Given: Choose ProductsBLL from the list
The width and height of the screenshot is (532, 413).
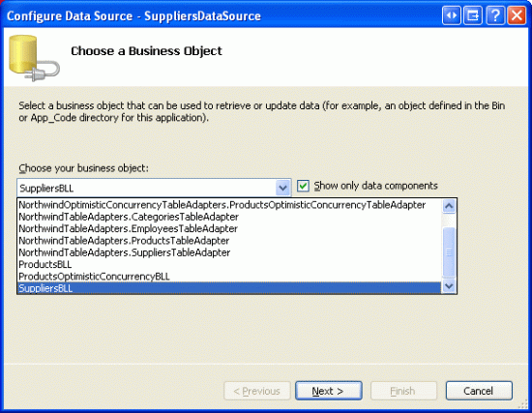Looking at the screenshot, I should pyautogui.click(x=229, y=264).
